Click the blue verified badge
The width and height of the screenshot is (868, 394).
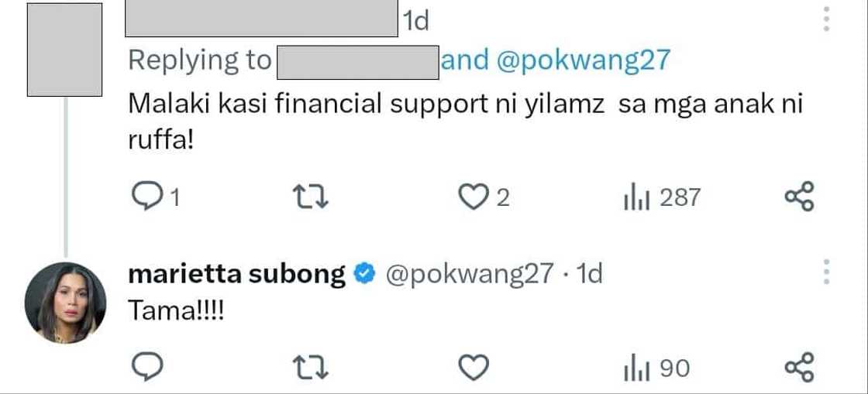point(365,274)
